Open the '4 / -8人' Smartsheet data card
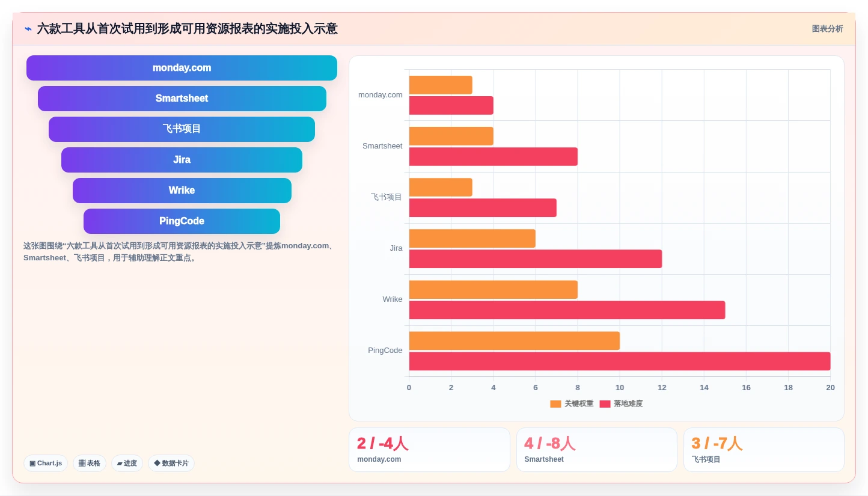Viewport: 868px width, 496px height. (596, 450)
